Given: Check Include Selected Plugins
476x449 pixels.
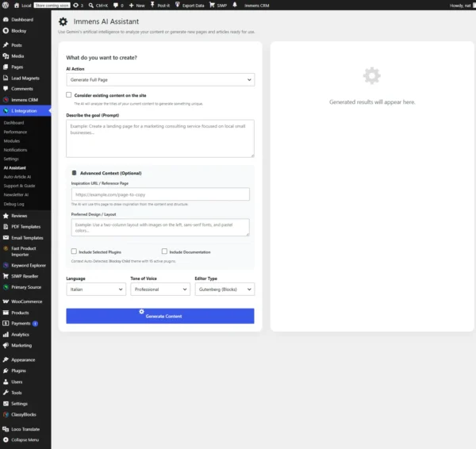Looking at the screenshot, I should click(74, 251).
